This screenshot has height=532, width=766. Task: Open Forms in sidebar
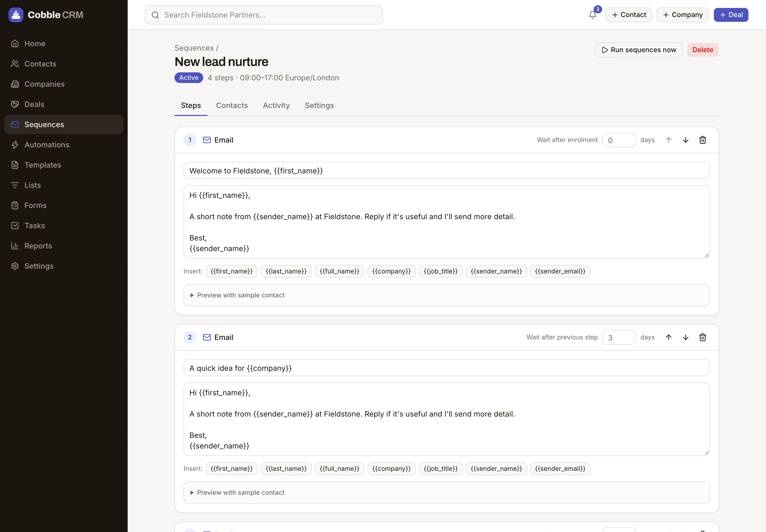pos(64,205)
